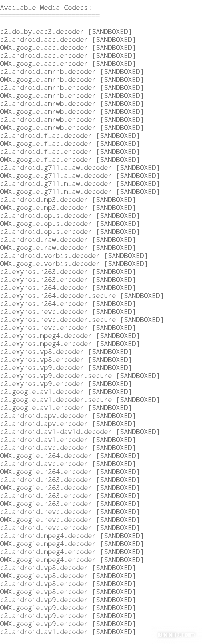Click the OMX.google.mpeg4.decoder entry
Screen dimensions: 202x644
coord(72,544)
